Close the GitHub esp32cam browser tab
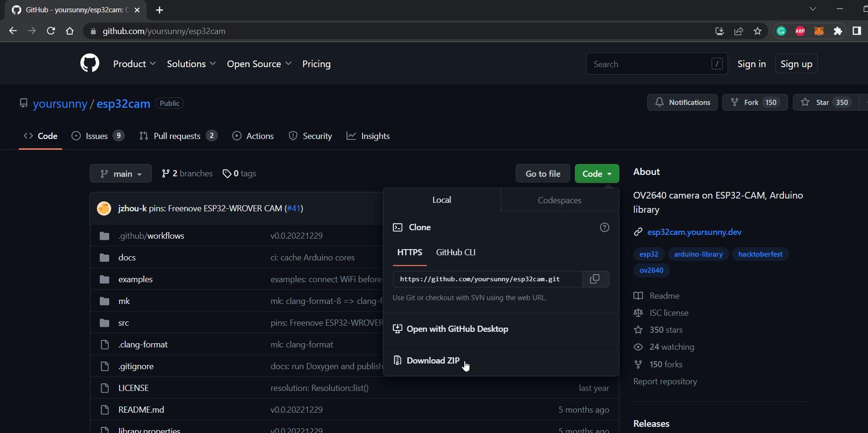Viewport: 868px width, 433px height. [137, 10]
